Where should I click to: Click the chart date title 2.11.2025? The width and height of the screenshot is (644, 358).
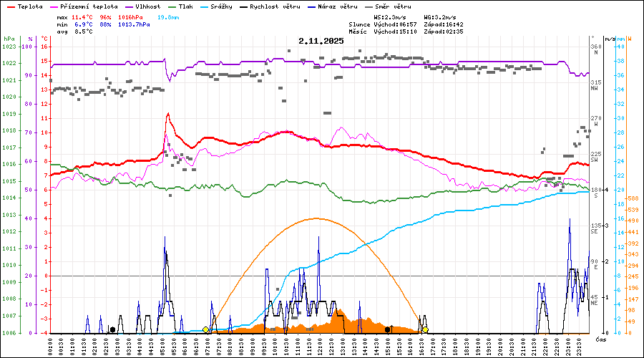click(321, 41)
